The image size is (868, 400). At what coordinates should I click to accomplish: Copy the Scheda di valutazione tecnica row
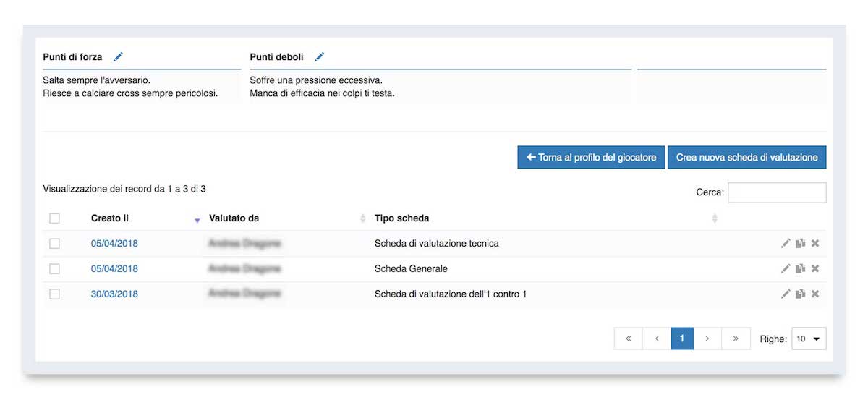[800, 244]
